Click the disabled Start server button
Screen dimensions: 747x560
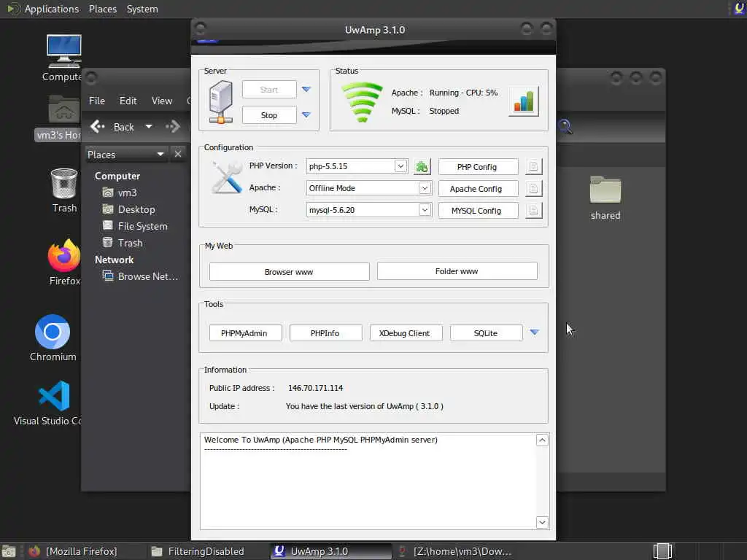pyautogui.click(x=269, y=90)
